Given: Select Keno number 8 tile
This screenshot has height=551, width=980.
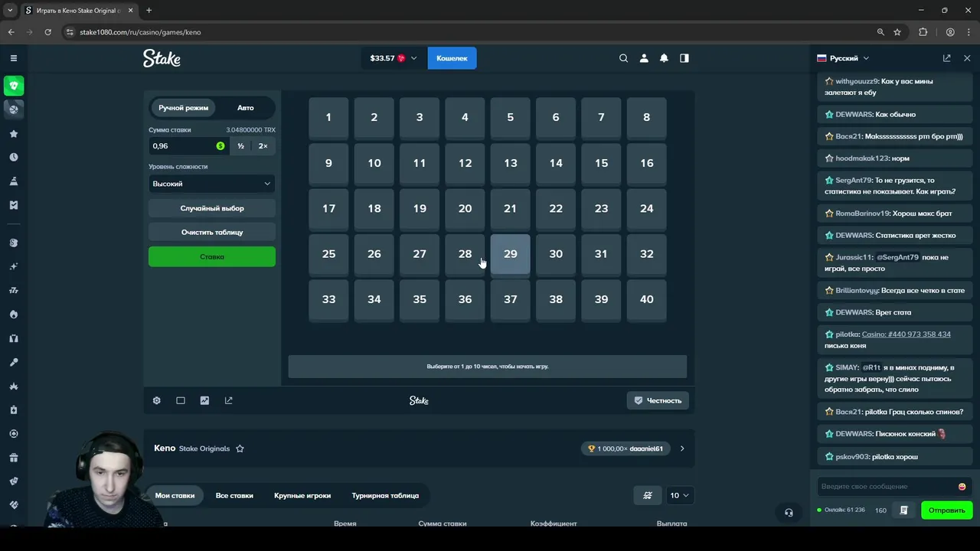Looking at the screenshot, I should click(647, 117).
